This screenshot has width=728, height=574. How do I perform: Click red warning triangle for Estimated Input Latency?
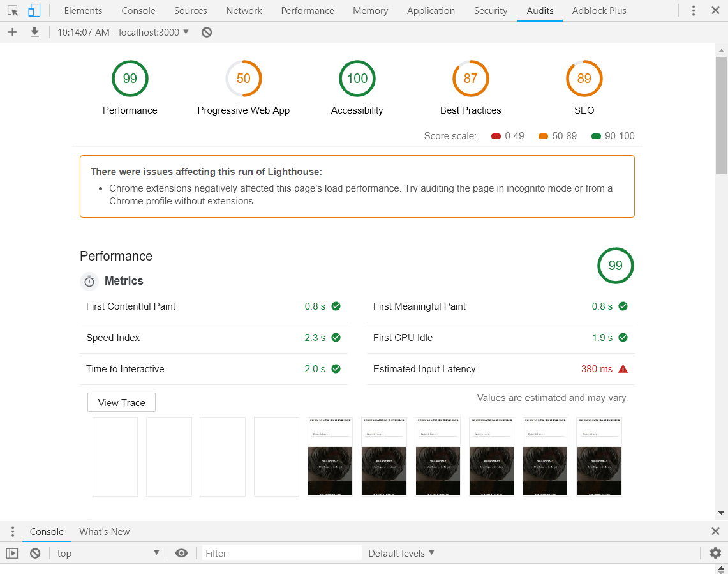pyautogui.click(x=623, y=369)
